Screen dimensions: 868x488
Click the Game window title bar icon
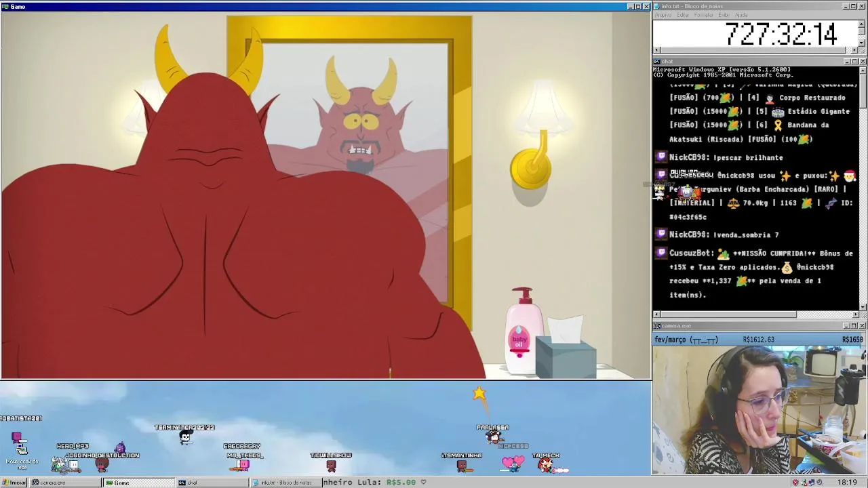(5, 7)
